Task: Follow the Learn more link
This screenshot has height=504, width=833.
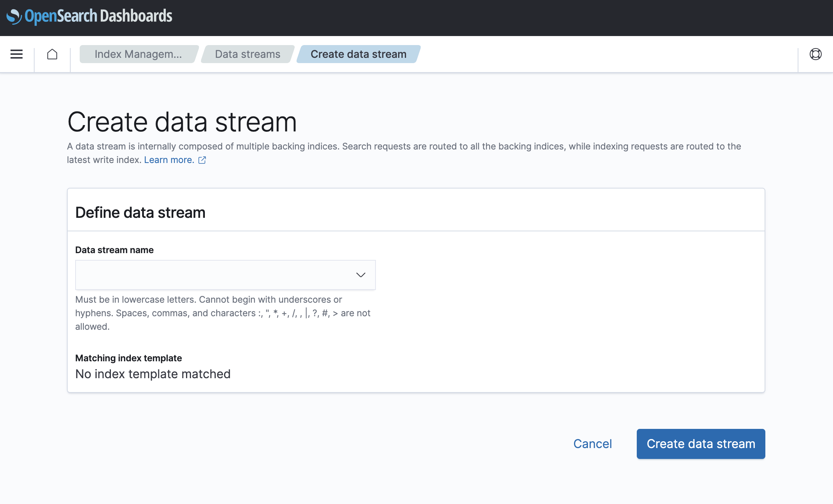Action: click(169, 160)
